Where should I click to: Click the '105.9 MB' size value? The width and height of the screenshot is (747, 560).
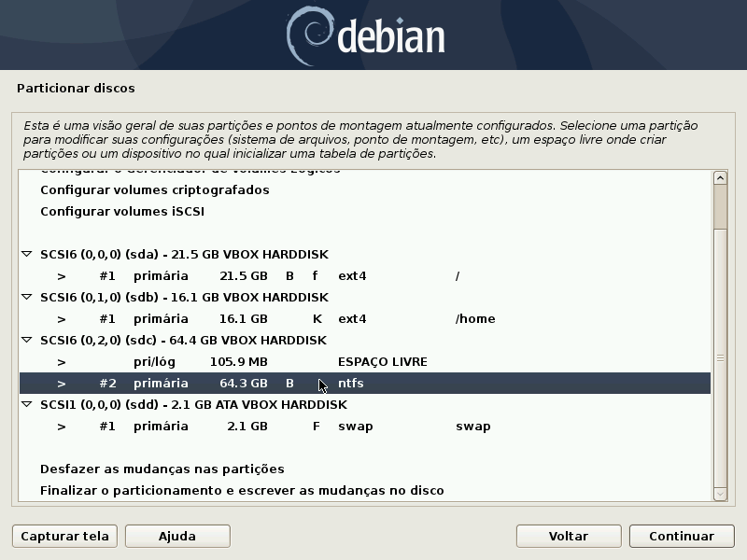(239, 362)
